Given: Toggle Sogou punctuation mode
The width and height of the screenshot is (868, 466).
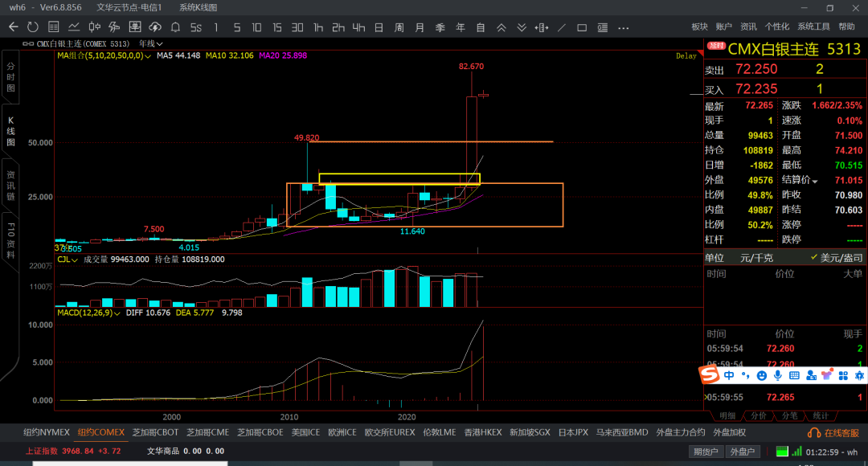Looking at the screenshot, I should click(746, 376).
